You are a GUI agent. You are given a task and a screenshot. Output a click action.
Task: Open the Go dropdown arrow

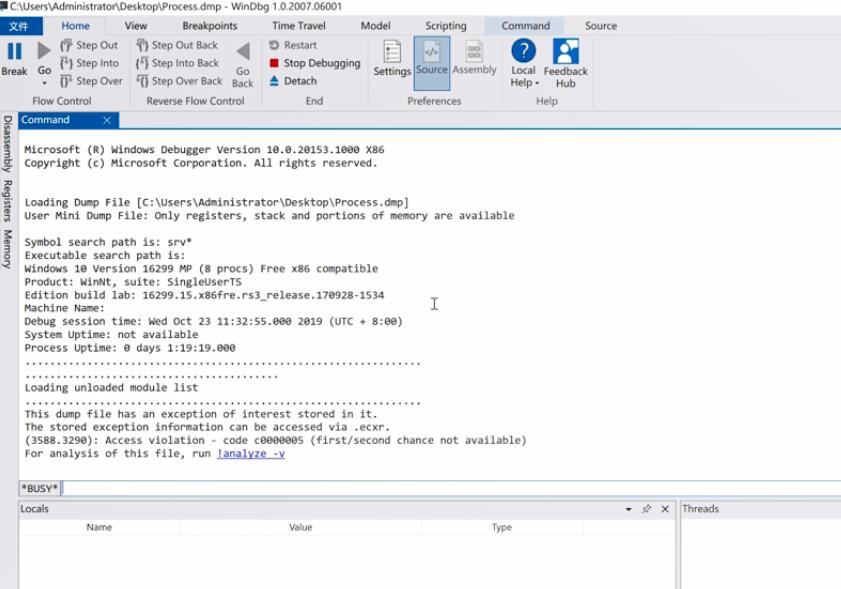45,83
